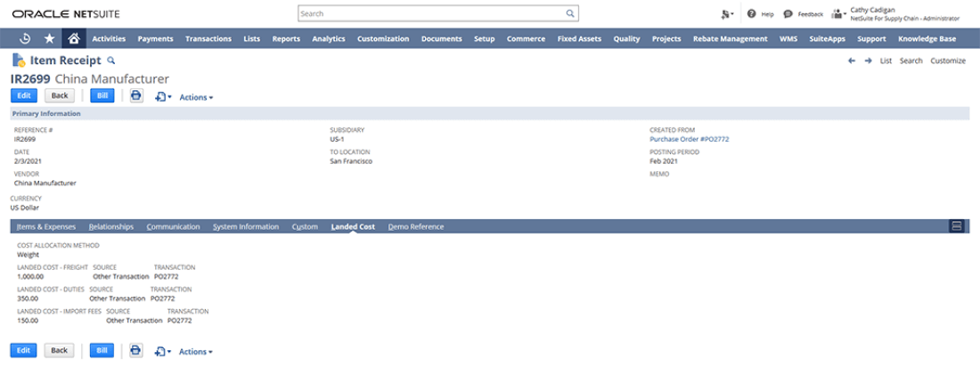Open the Help question mark icon
Viewport: 980px width, 368px height.
click(x=751, y=13)
